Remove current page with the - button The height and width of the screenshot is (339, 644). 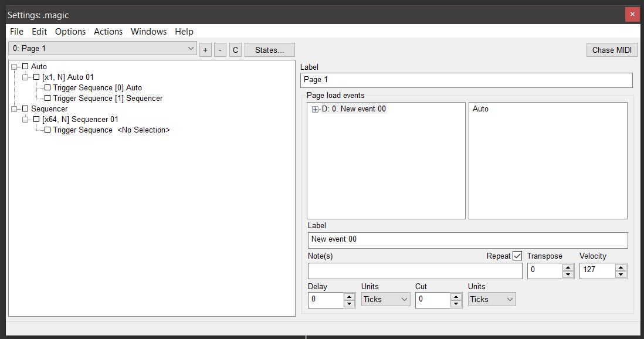click(x=220, y=49)
